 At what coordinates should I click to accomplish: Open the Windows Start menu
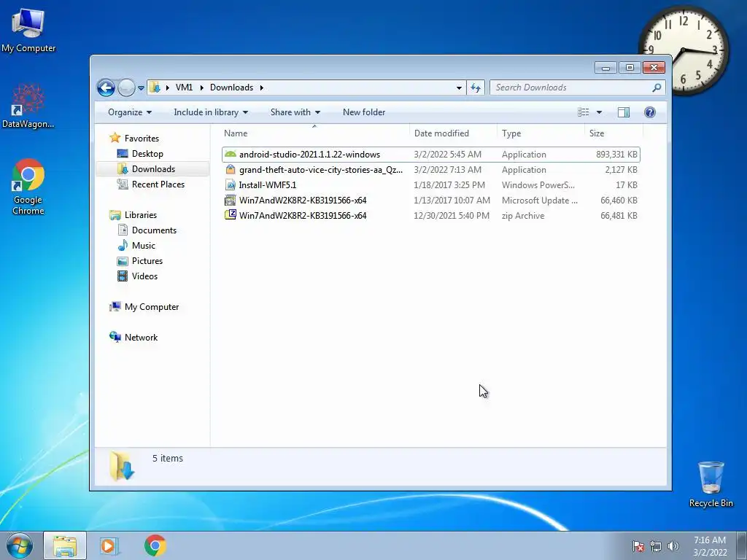tap(20, 545)
